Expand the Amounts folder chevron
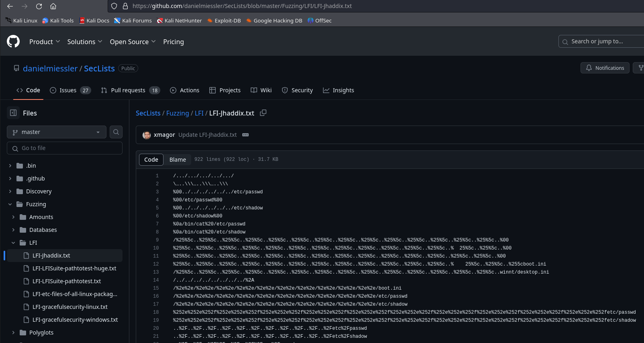Image resolution: width=644 pixels, height=343 pixels. [x=13, y=217]
